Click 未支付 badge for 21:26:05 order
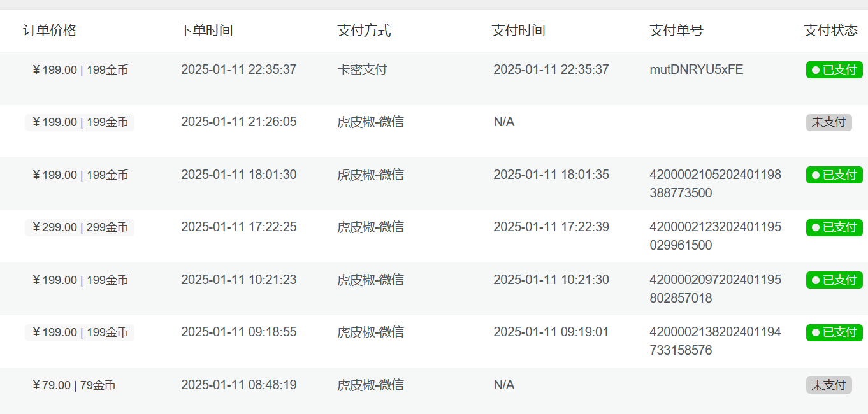 click(x=829, y=122)
